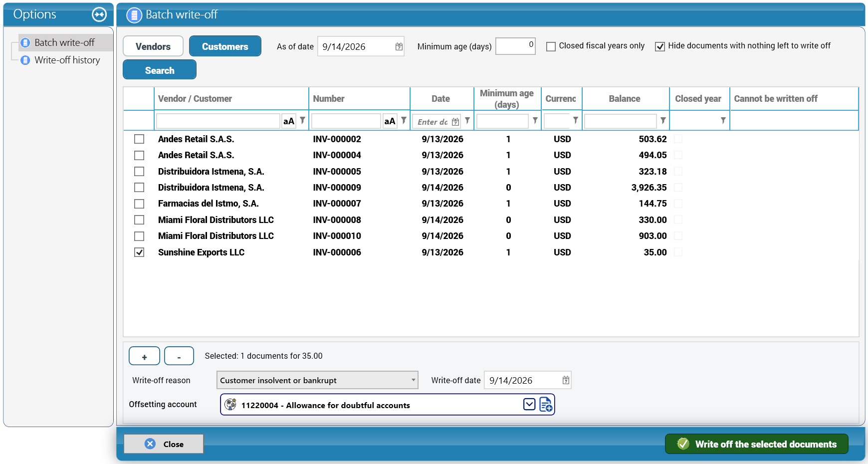Uncheck Hide documents with nothing left to write off

click(x=660, y=46)
